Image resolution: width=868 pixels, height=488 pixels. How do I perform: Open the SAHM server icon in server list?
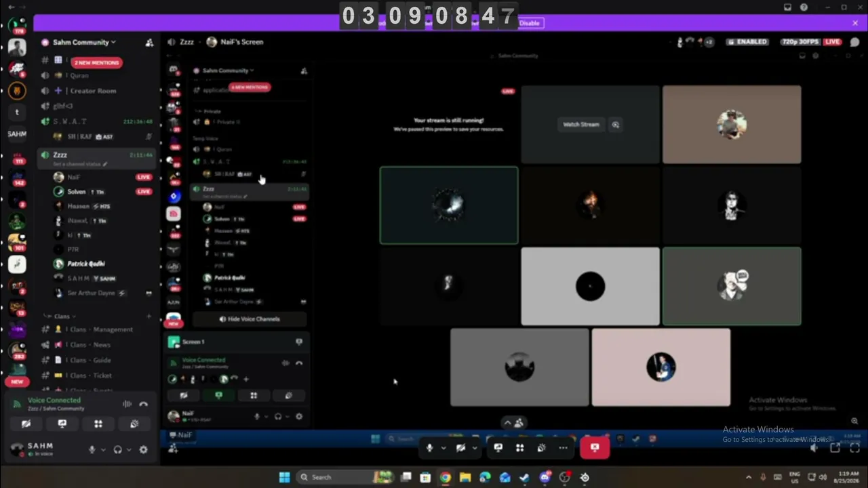[x=17, y=134]
